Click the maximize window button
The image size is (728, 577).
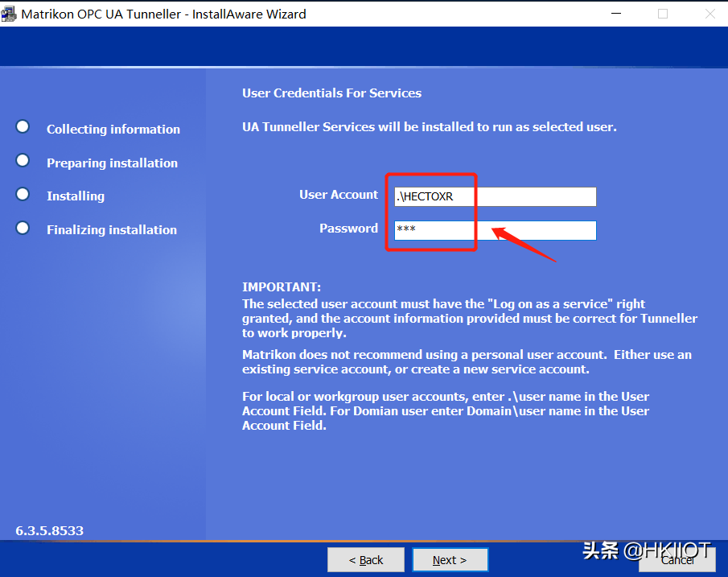click(663, 14)
